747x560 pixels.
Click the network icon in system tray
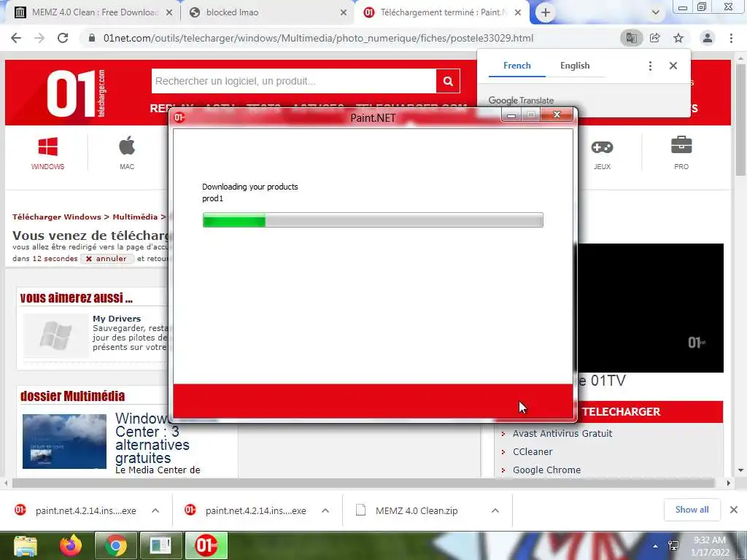click(x=673, y=545)
